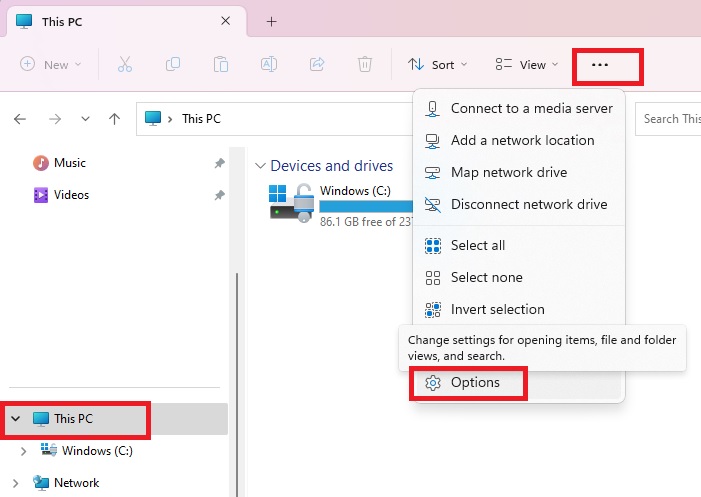The image size is (701, 497).
Task: Open the Sort dropdown
Action: pyautogui.click(x=438, y=65)
